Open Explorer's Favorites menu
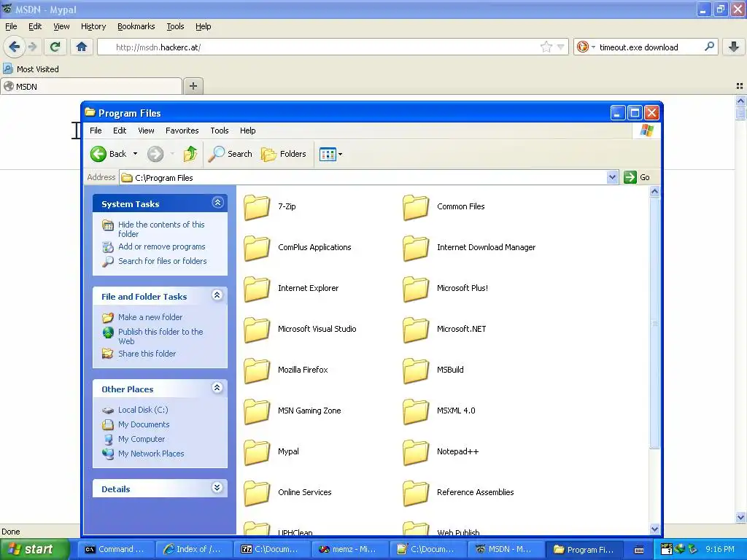 (182, 131)
